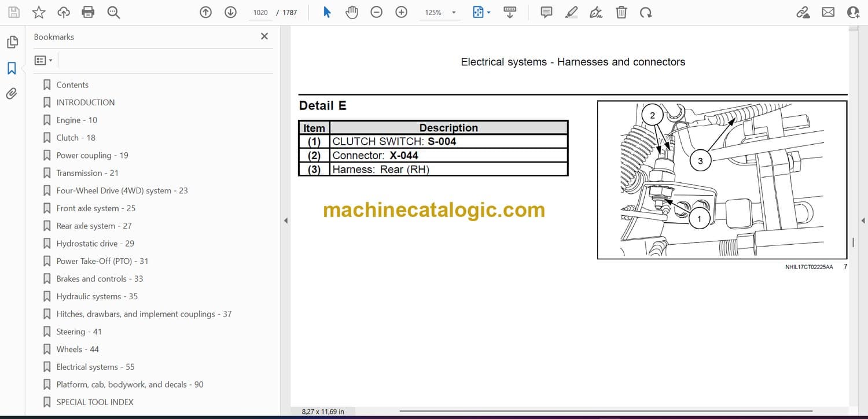Toggle the Bookmarks panel icon in sidebar
This screenshot has width=868, height=419.
[x=12, y=68]
